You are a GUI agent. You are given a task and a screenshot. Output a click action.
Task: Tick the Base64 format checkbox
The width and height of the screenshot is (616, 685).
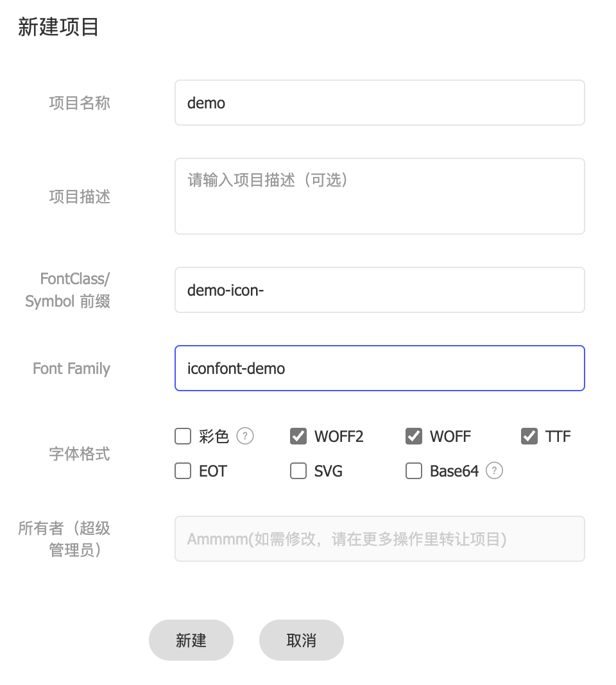[x=414, y=471]
